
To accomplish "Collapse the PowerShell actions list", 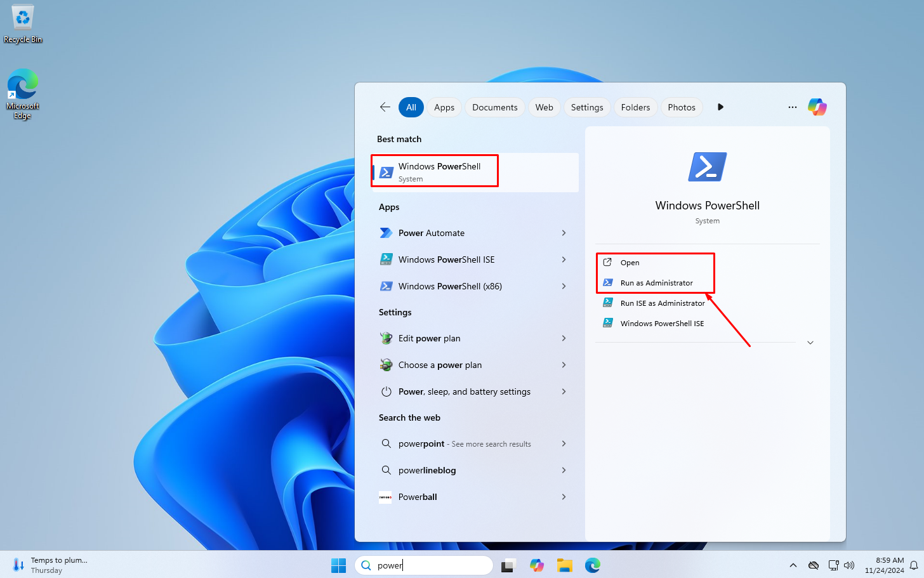I will click(810, 342).
